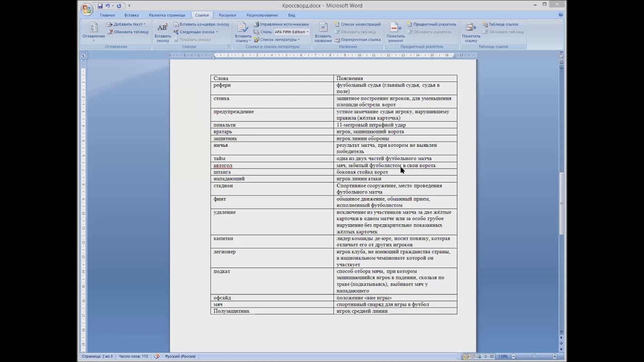
Task: Switch to the Вид tab
Action: [291, 15]
